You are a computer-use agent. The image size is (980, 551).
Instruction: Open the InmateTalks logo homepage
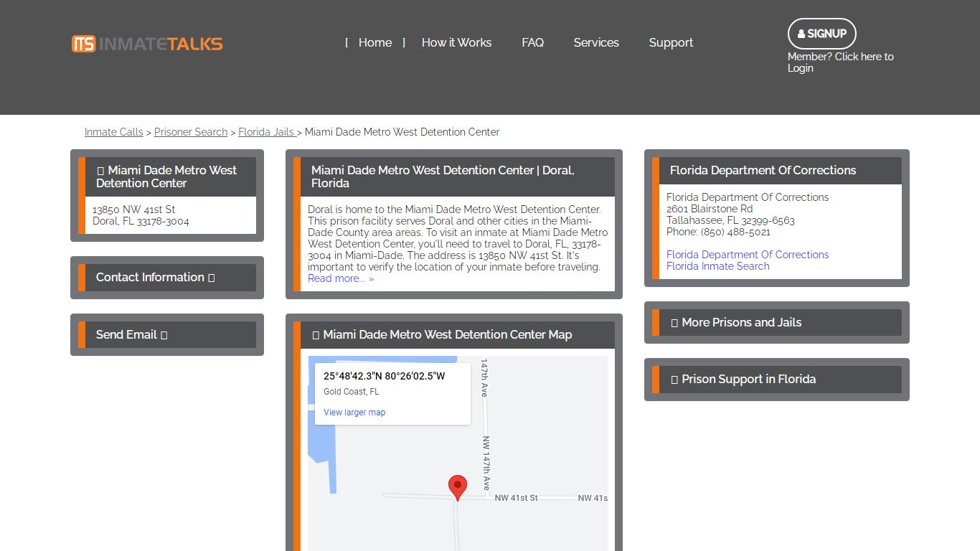147,44
